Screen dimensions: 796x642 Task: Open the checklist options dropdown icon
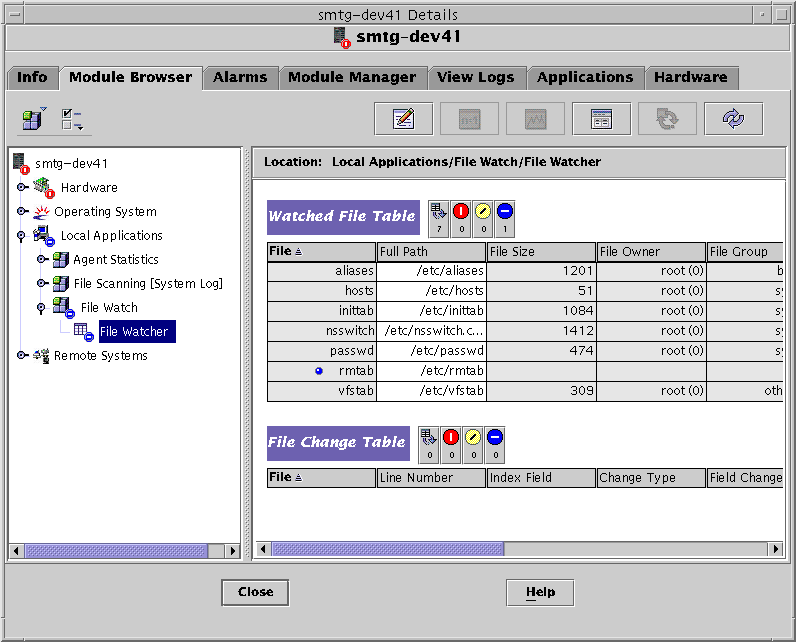point(72,120)
